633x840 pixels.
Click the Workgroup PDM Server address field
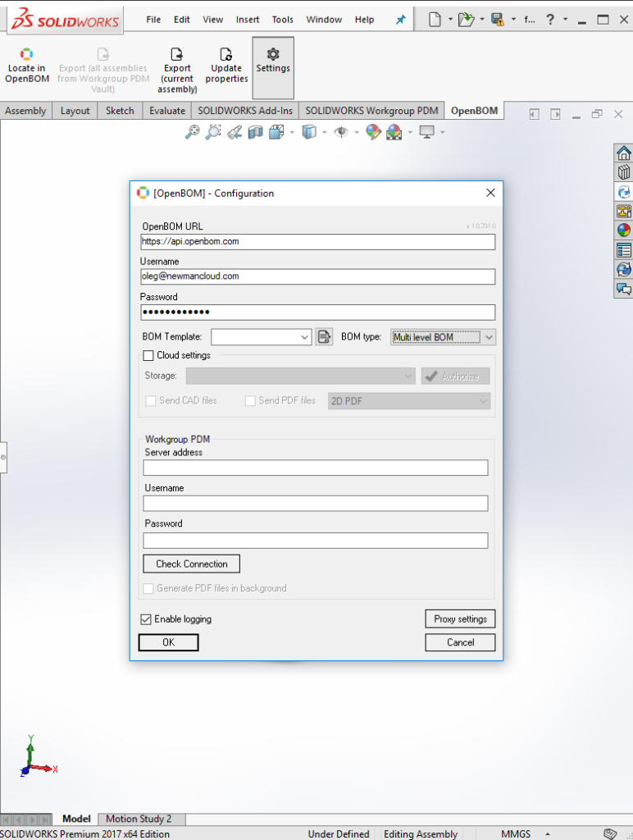pyautogui.click(x=316, y=468)
